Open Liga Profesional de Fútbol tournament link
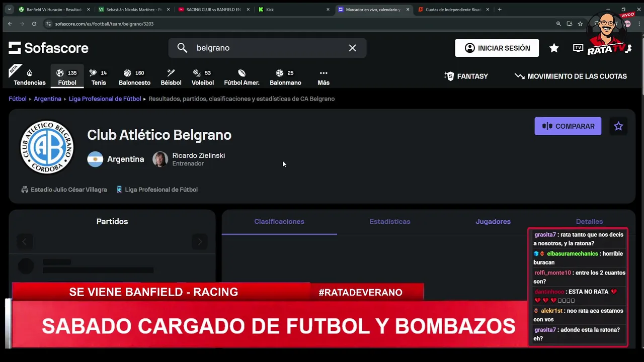The width and height of the screenshot is (644, 362). click(x=161, y=190)
